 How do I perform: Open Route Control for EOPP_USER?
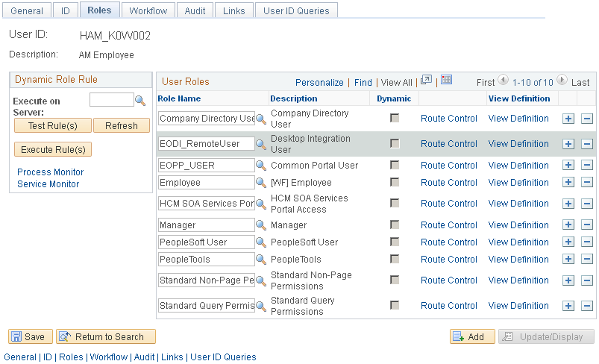(x=449, y=166)
